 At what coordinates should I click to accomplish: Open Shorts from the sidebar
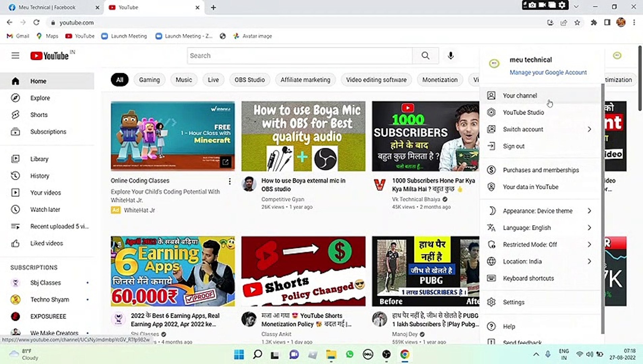38,115
